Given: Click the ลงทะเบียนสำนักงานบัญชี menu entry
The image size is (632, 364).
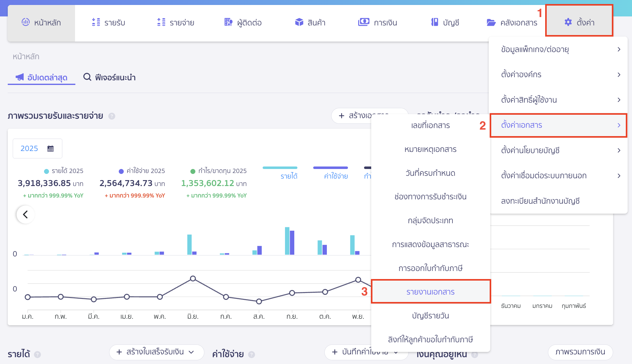Looking at the screenshot, I should click(540, 201).
